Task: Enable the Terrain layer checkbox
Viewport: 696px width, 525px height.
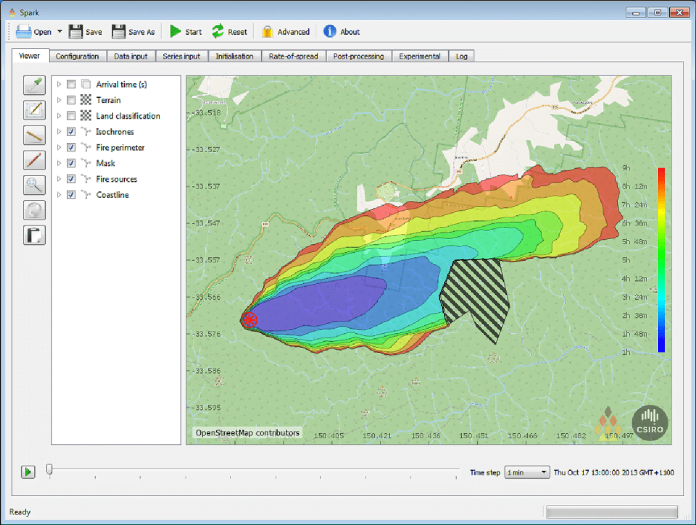Action: click(x=72, y=100)
